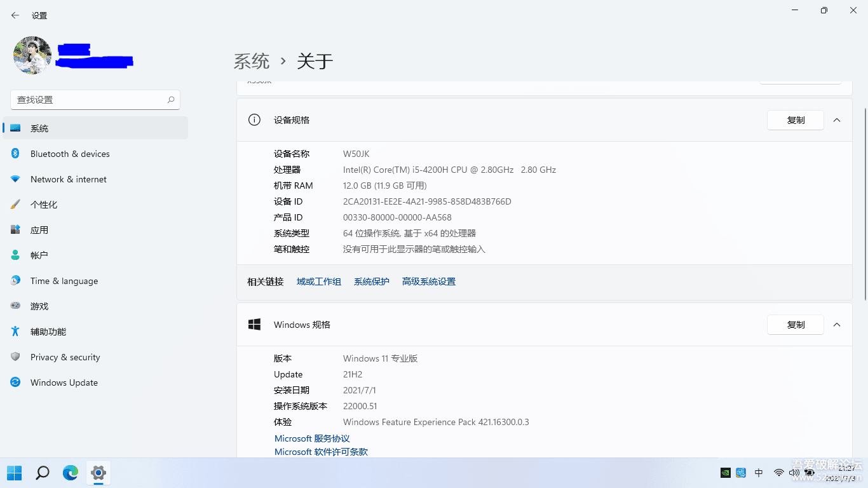Launch Microsoft Edge from the taskbar
The image size is (868, 488).
pos(71,473)
